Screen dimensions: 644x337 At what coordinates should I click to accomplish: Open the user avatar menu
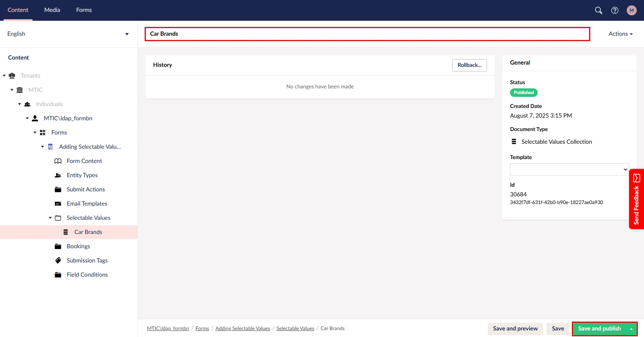tap(631, 10)
